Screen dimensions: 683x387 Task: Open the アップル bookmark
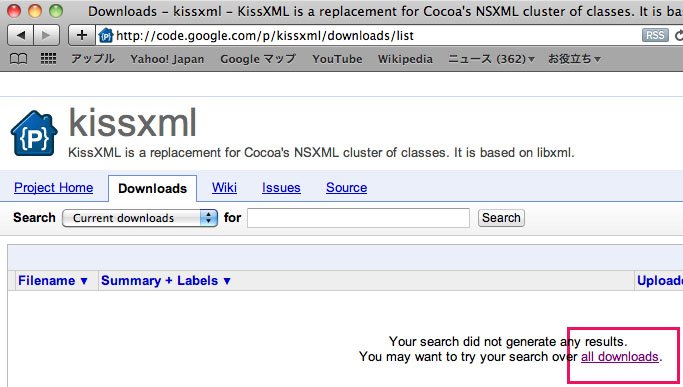click(93, 59)
